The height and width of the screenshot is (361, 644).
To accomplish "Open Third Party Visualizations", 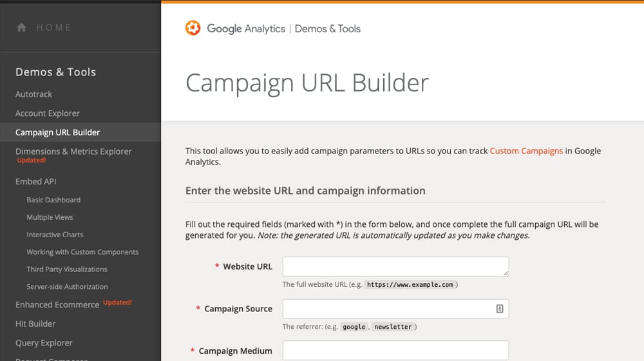I will coord(67,269).
